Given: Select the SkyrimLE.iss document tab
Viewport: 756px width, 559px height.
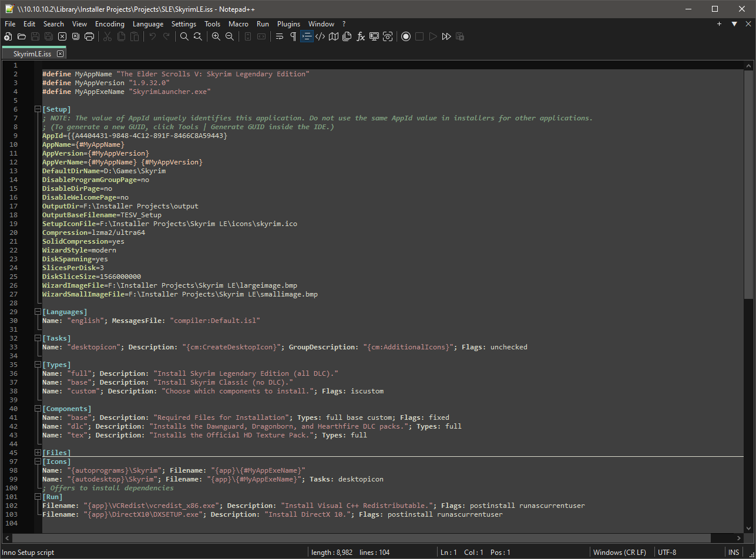Looking at the screenshot, I should [x=35, y=53].
